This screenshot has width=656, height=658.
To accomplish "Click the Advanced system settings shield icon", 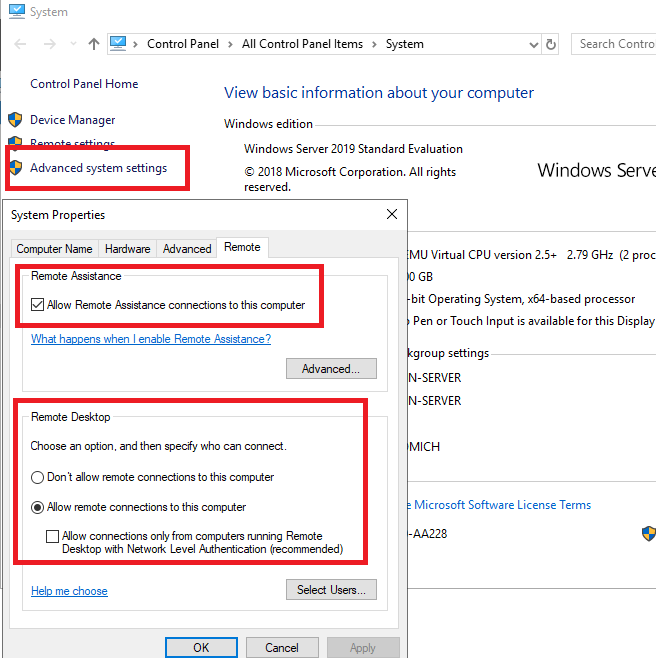I will coord(16,168).
